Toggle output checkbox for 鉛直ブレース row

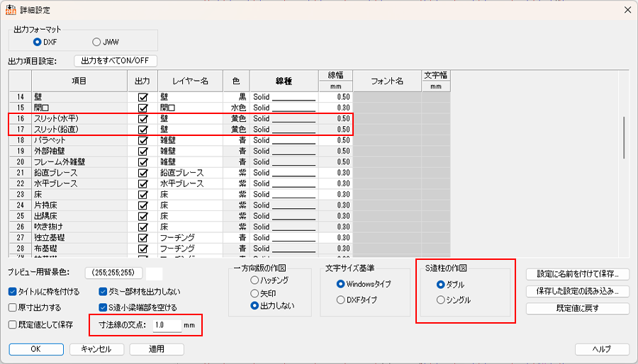point(142,173)
